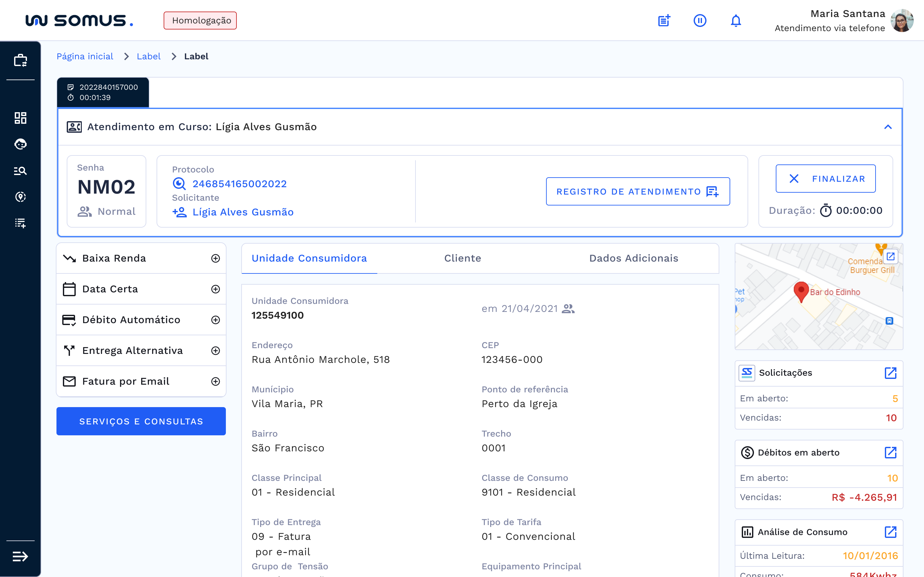The image size is (924, 577).
Task: Open Débitos em aberto via its external link icon
Action: [x=891, y=453]
